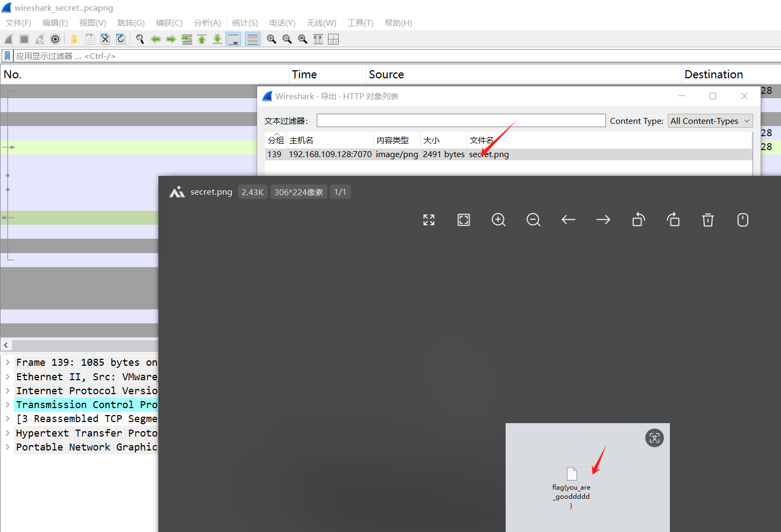Open the 分析(A) menu
The image size is (781, 532).
pos(207,23)
